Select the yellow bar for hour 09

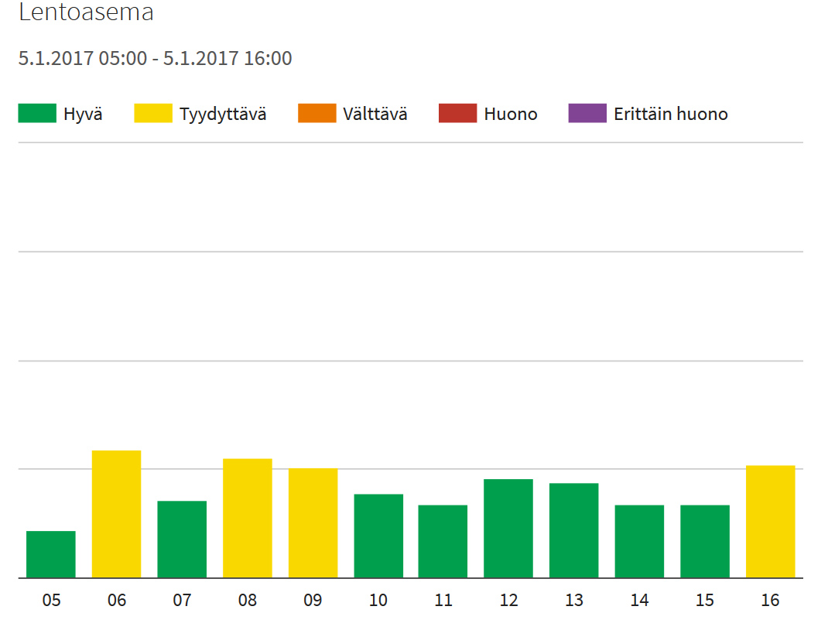(313, 523)
